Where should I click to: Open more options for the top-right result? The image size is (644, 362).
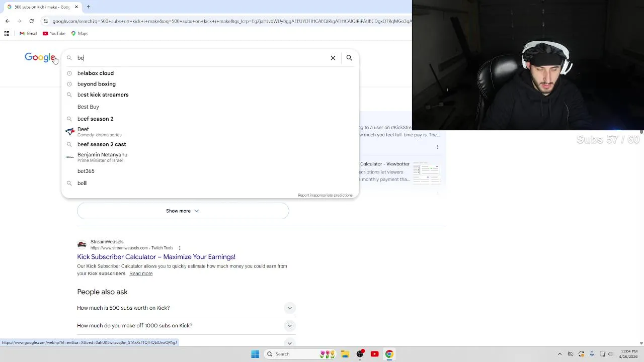[x=438, y=147]
